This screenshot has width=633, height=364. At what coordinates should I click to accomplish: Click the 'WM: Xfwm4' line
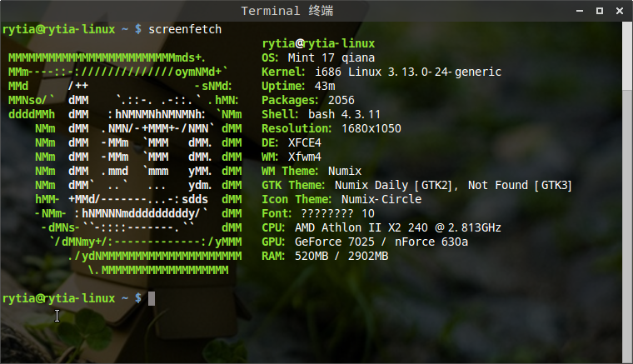292,157
